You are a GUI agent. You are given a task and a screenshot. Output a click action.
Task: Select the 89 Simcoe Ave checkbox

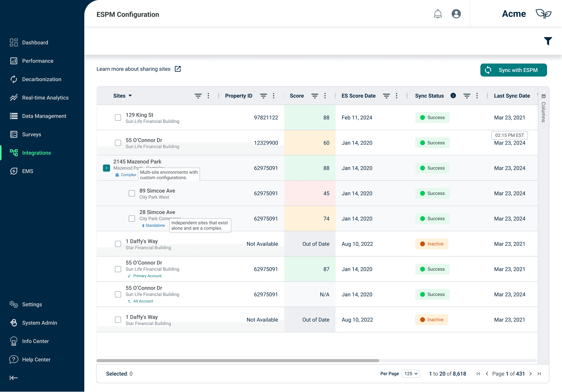(x=132, y=193)
